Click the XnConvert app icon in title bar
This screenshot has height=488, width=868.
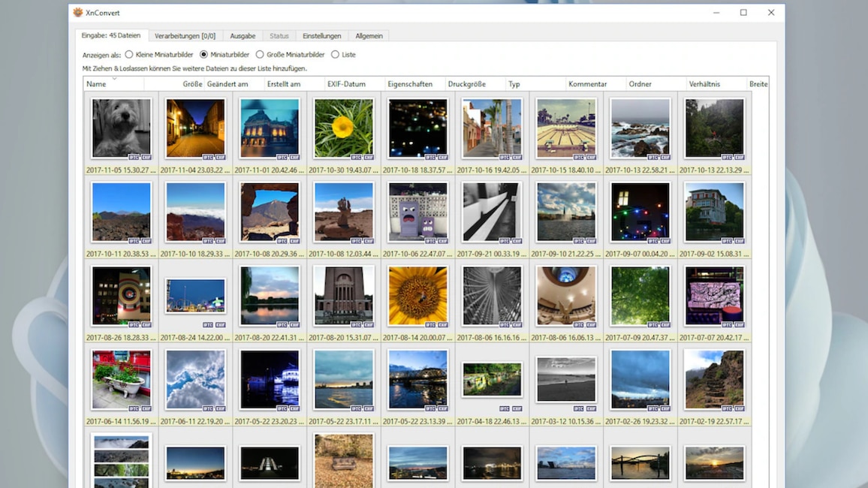(78, 12)
